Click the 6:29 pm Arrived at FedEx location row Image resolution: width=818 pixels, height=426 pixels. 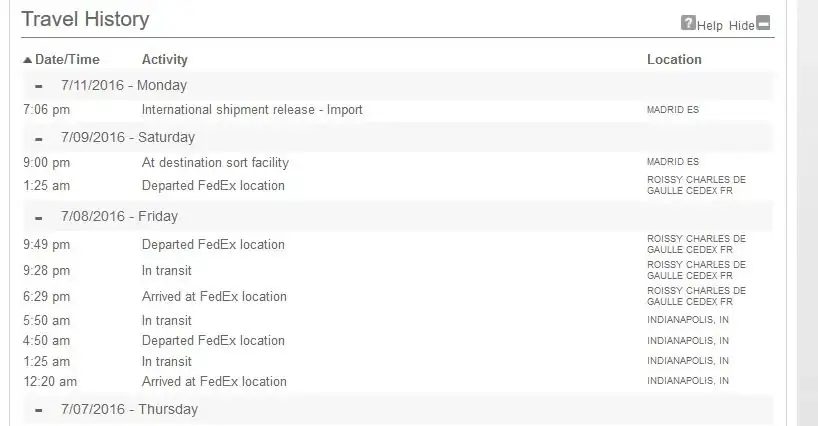point(397,297)
